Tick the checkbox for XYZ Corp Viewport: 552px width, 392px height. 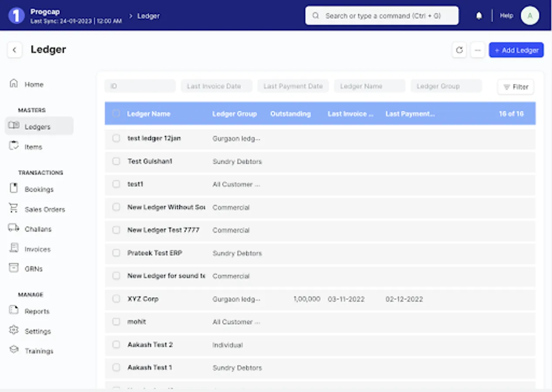point(116,299)
